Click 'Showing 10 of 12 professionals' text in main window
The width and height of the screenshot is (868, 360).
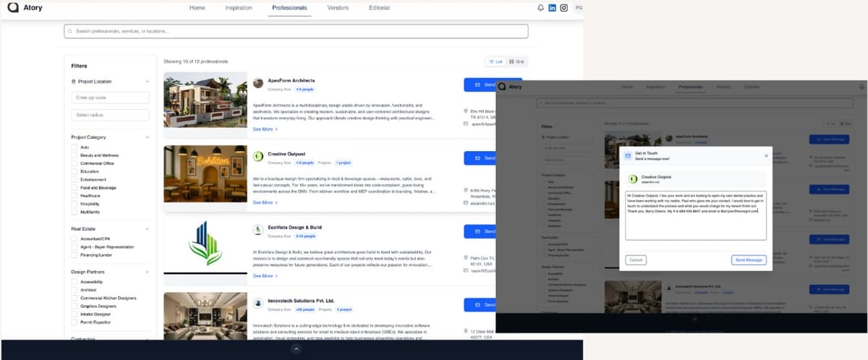(196, 61)
